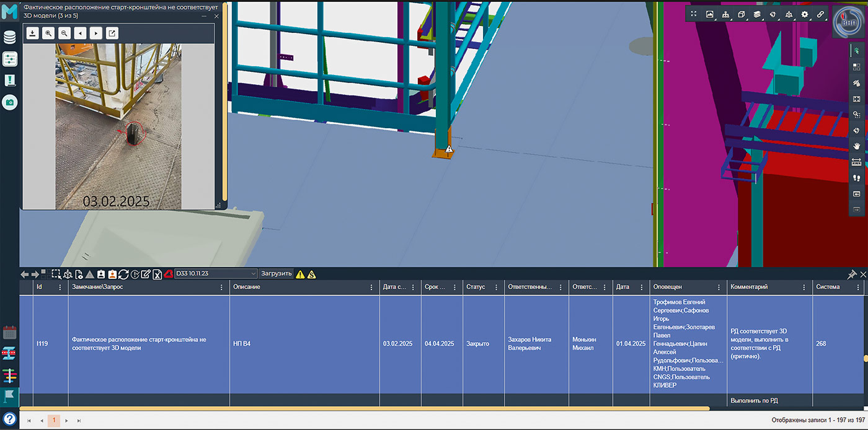Enable walk mode with footprints icon

click(857, 178)
